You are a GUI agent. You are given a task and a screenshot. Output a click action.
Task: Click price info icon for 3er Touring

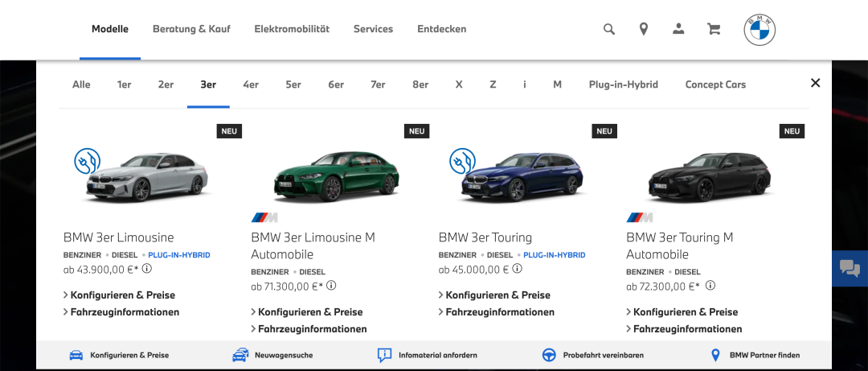point(517,269)
